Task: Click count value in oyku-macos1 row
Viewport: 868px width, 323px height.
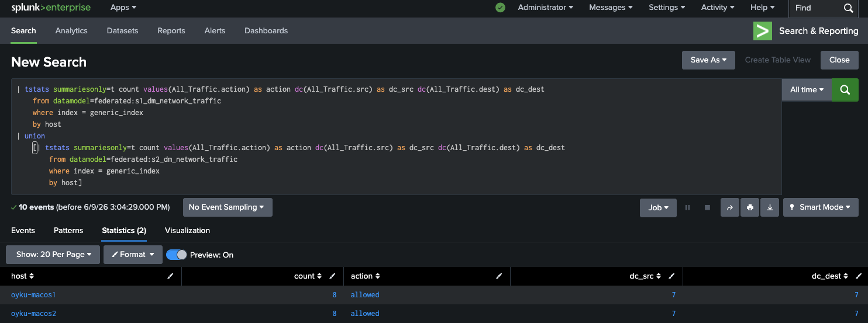Action: click(335, 295)
